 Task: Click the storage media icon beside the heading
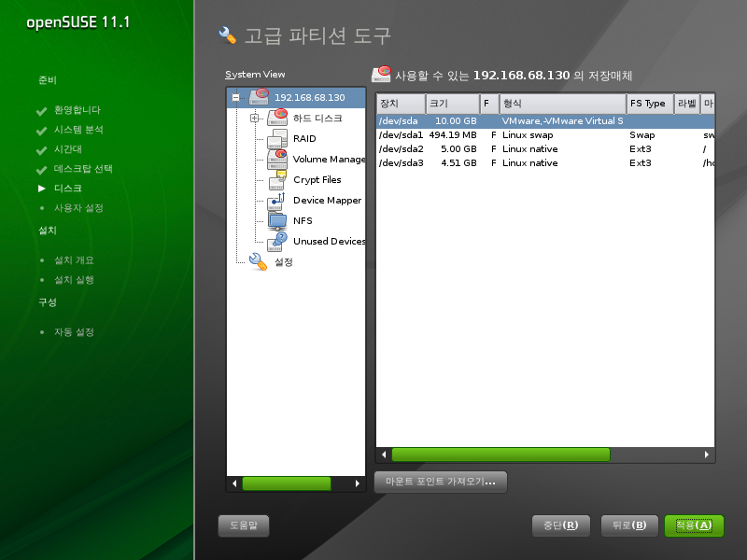pos(381,75)
